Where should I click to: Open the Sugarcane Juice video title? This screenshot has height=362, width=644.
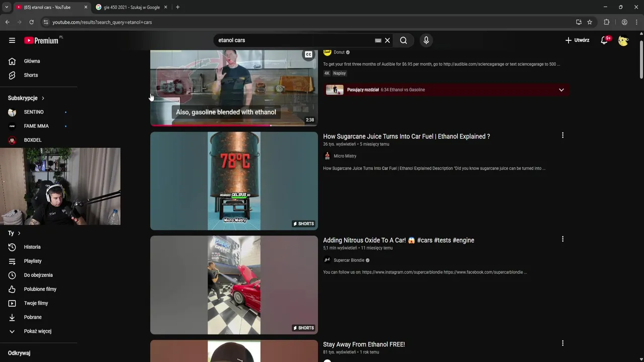click(407, 136)
